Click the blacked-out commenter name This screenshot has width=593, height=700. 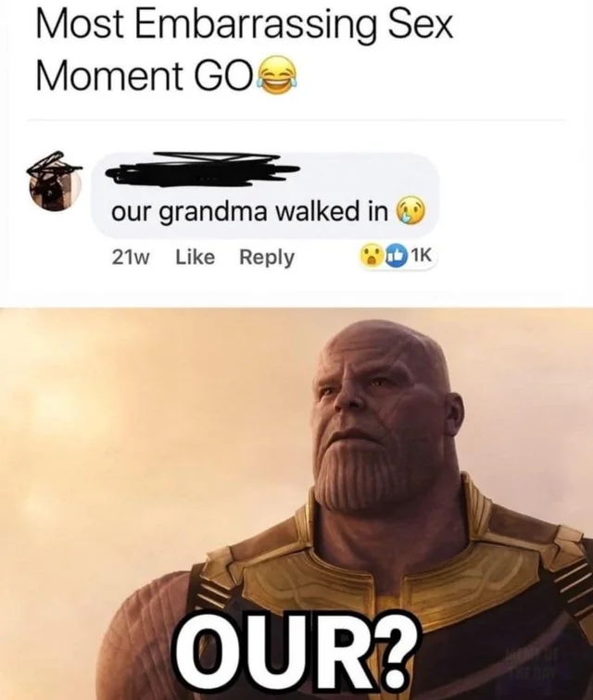click(x=202, y=169)
